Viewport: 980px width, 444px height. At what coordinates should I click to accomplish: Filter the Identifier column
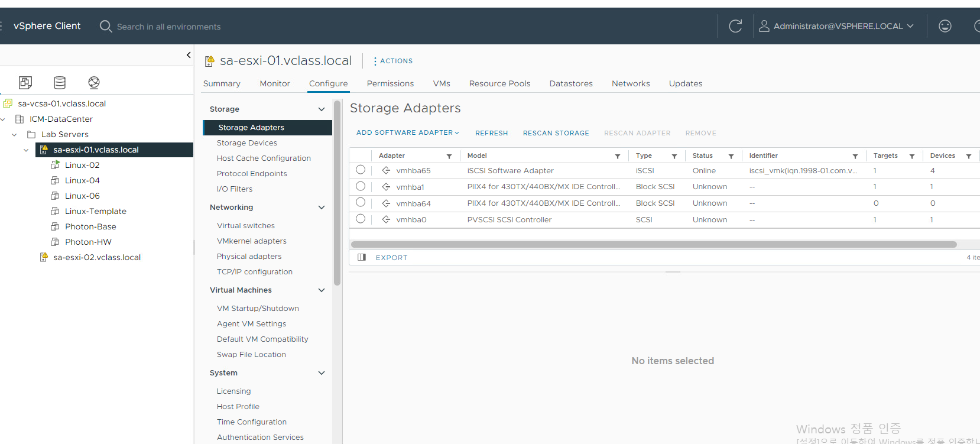pos(855,156)
